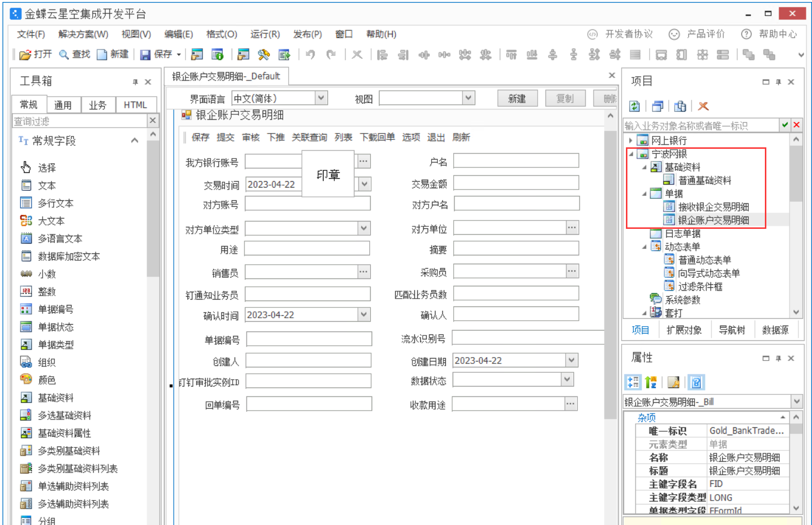Viewport: 812px width, 525px height.
Task: Click the 保存 (Save) floppy disk icon
Action: click(x=145, y=55)
